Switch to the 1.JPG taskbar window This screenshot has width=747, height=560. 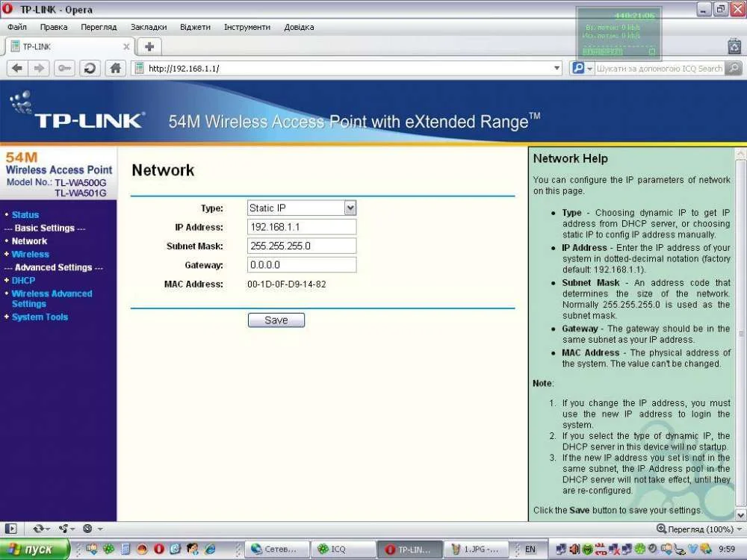point(476,549)
